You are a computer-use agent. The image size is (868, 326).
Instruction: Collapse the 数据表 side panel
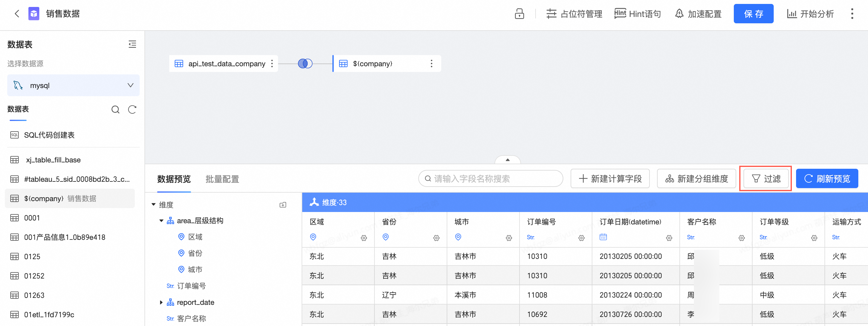click(132, 44)
